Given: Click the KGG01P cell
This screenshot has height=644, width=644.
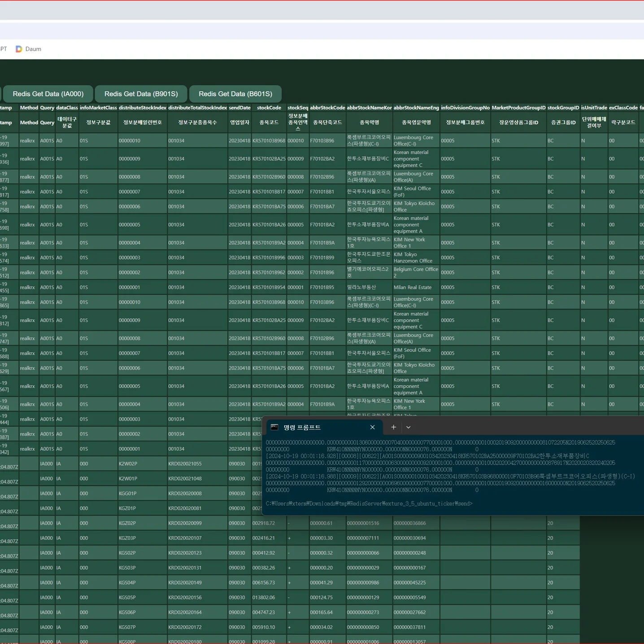Looking at the screenshot, I should (x=143, y=493).
